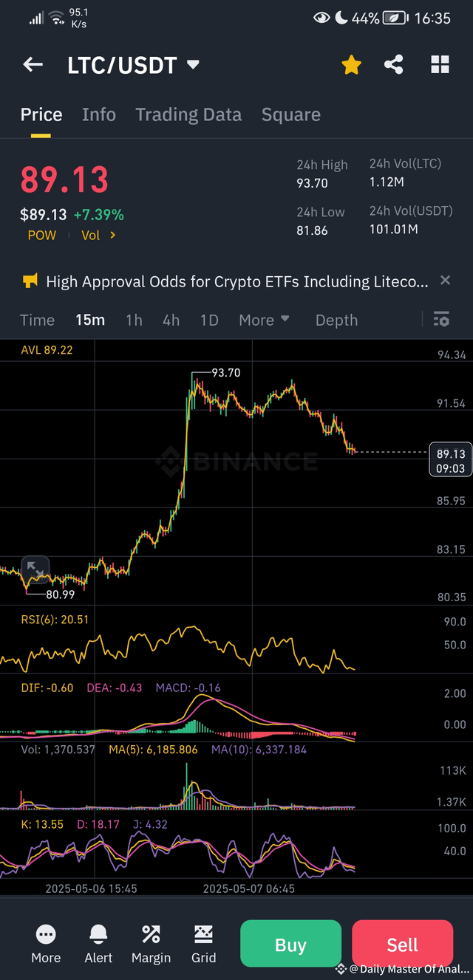Select the 15m interval
Image resolution: width=473 pixels, height=980 pixels.
tap(90, 320)
